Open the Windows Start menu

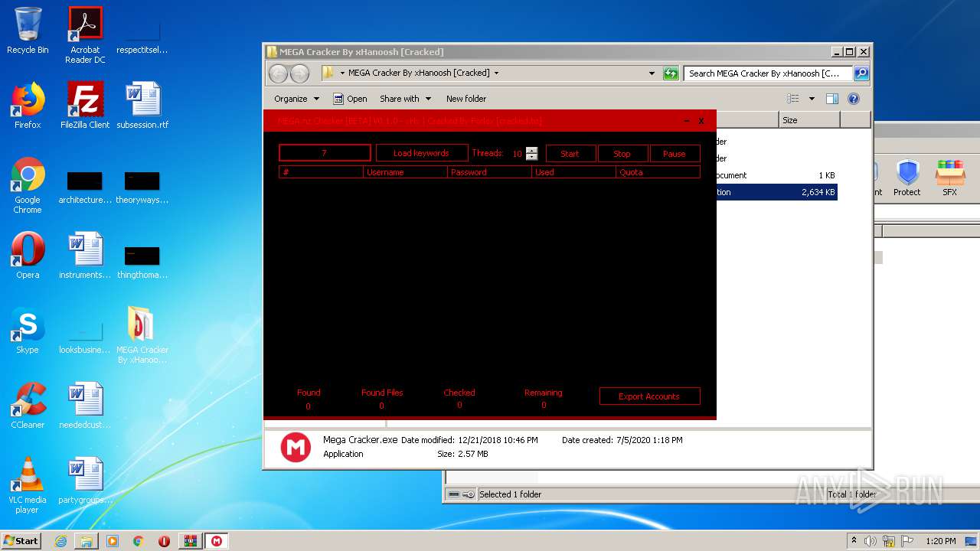pos(21,541)
